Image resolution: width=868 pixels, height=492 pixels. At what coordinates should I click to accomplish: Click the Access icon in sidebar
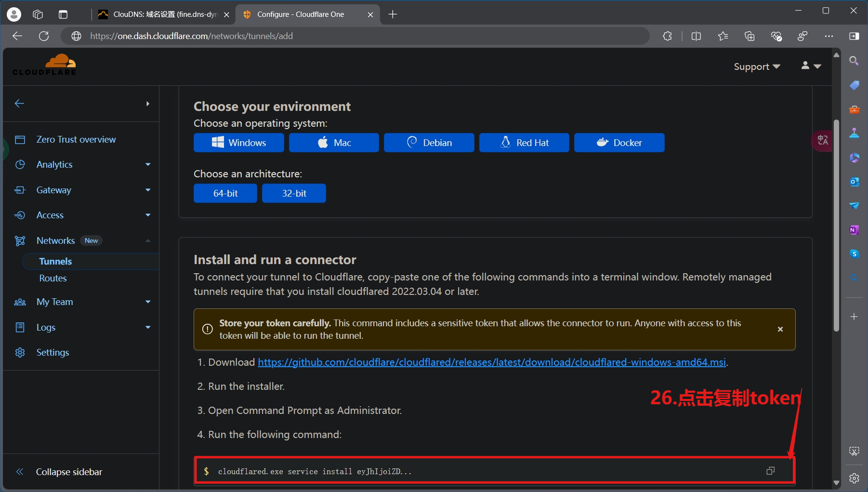pyautogui.click(x=20, y=215)
